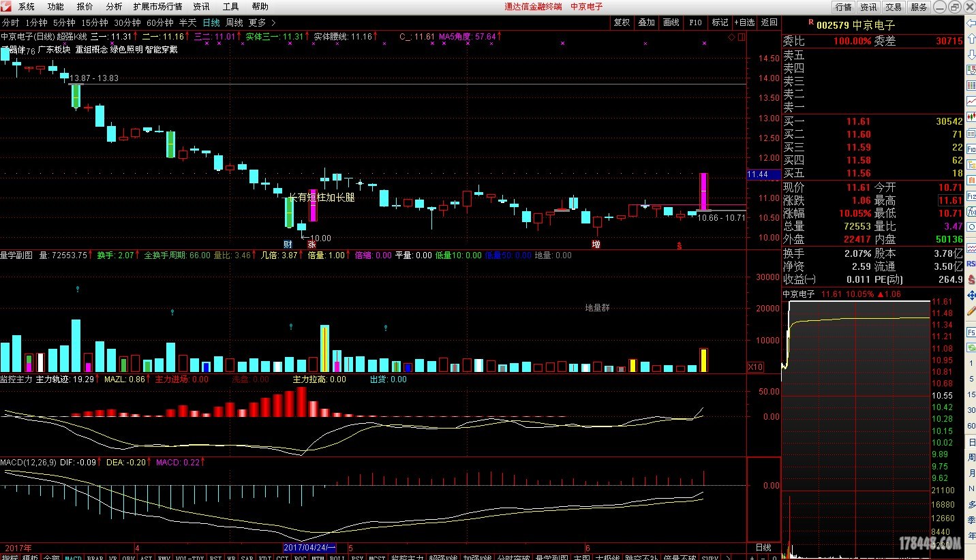
Task: Select the 全部 indicator tab
Action: pyautogui.click(x=51, y=558)
